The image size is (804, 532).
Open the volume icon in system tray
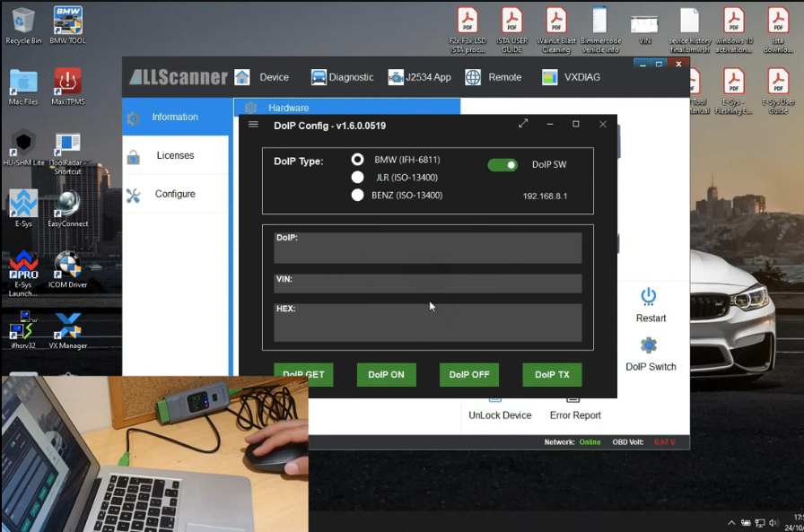coord(773,523)
